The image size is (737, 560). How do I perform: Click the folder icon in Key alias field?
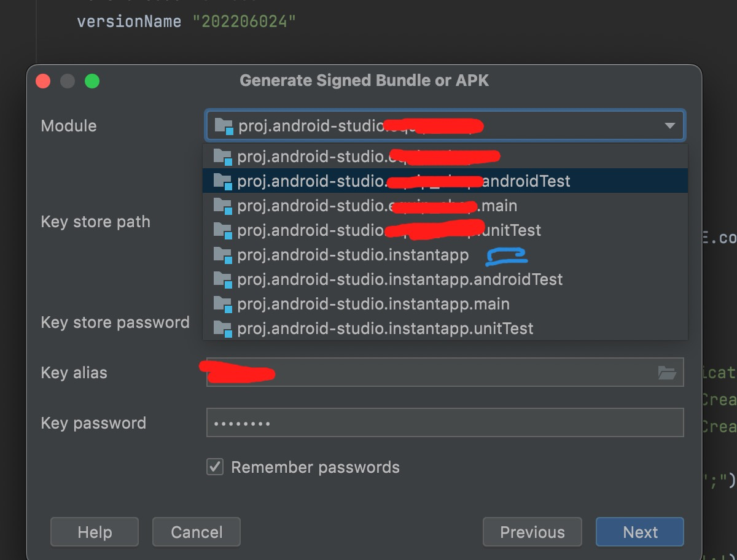[667, 373]
